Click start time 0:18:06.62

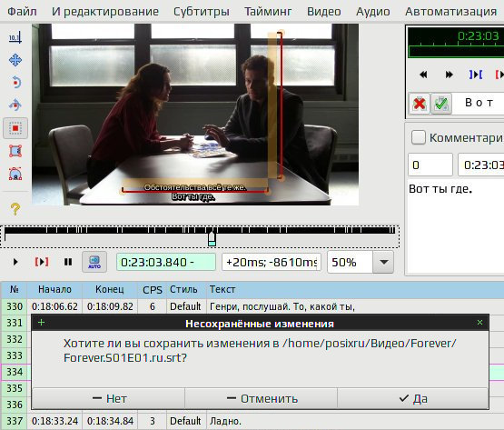(x=55, y=306)
